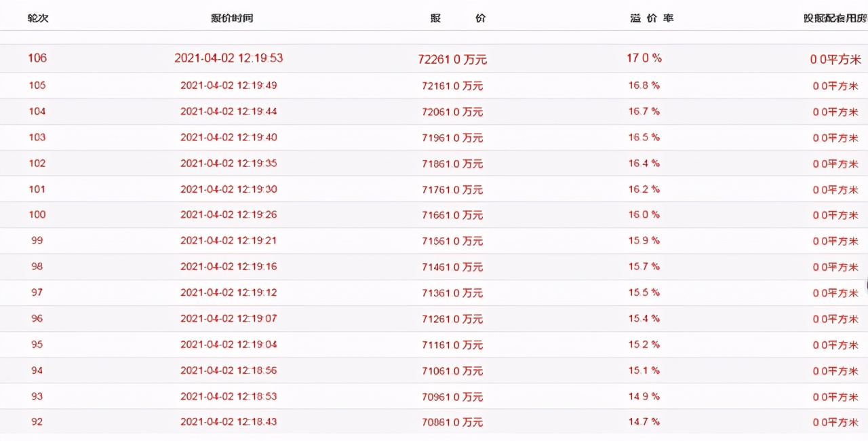Click the round 101 number cell
This screenshot has width=868, height=441.
pyautogui.click(x=37, y=189)
